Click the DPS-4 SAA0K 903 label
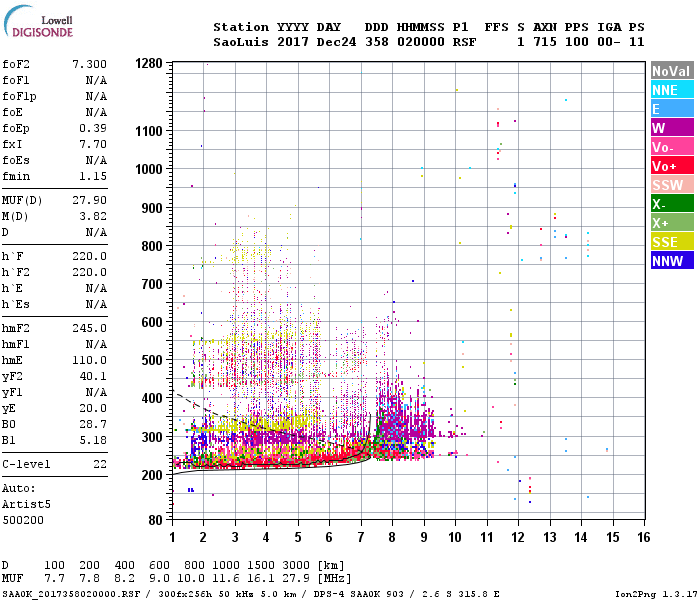 pyautogui.click(x=358, y=594)
